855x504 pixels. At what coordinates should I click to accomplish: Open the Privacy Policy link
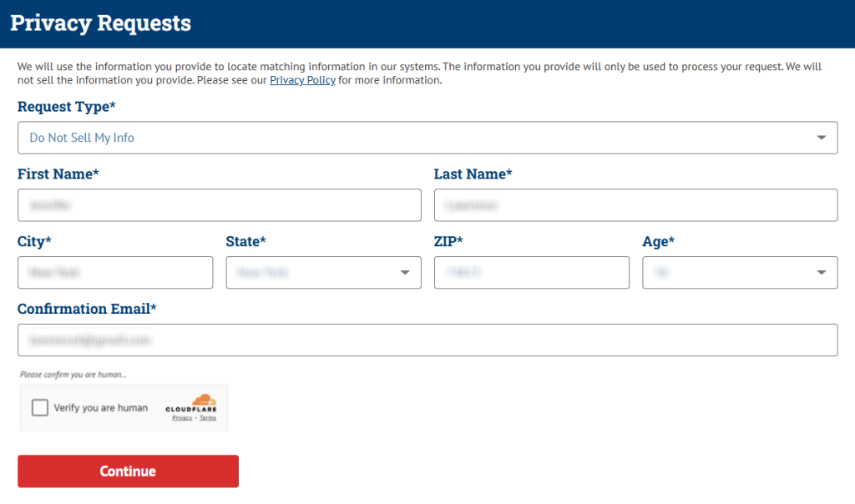[x=302, y=81]
